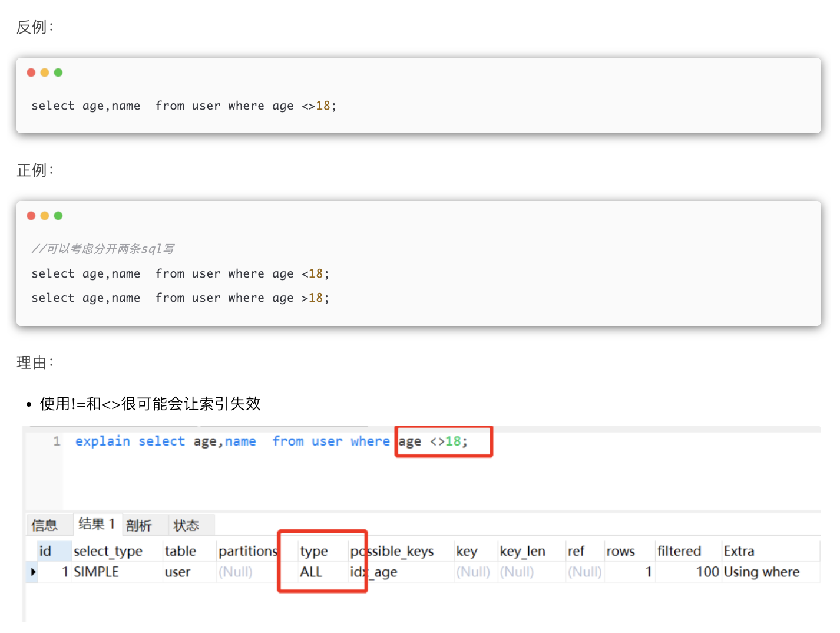Click the possible_keys column header
Image resolution: width=840 pixels, height=633 pixels.
tap(392, 551)
